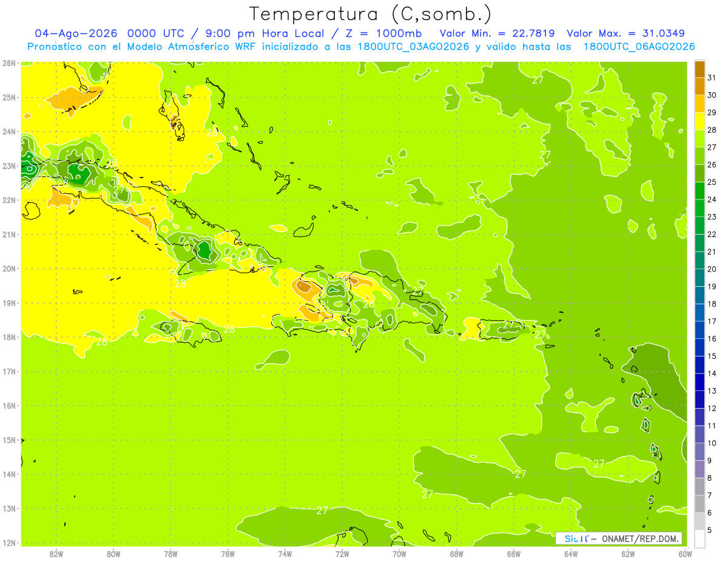Viewport: 728px width, 562px height.
Task: Click latitude axis label "24N"
Action: point(9,132)
